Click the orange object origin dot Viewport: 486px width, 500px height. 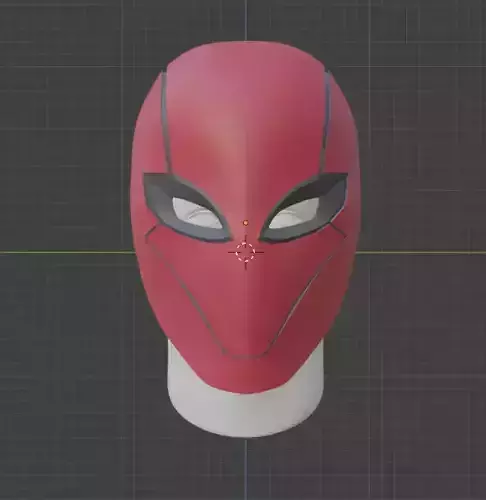pyautogui.click(x=246, y=222)
